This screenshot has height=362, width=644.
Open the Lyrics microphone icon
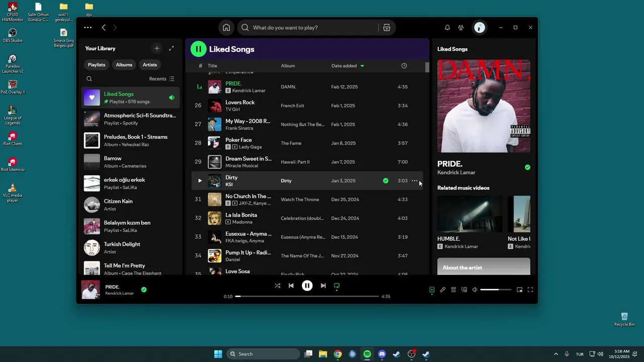pos(443,290)
